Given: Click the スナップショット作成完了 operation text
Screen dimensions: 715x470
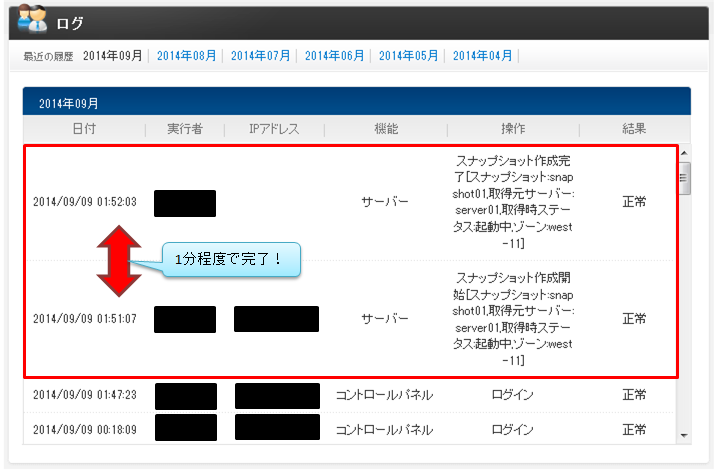Looking at the screenshot, I should coord(513,202).
